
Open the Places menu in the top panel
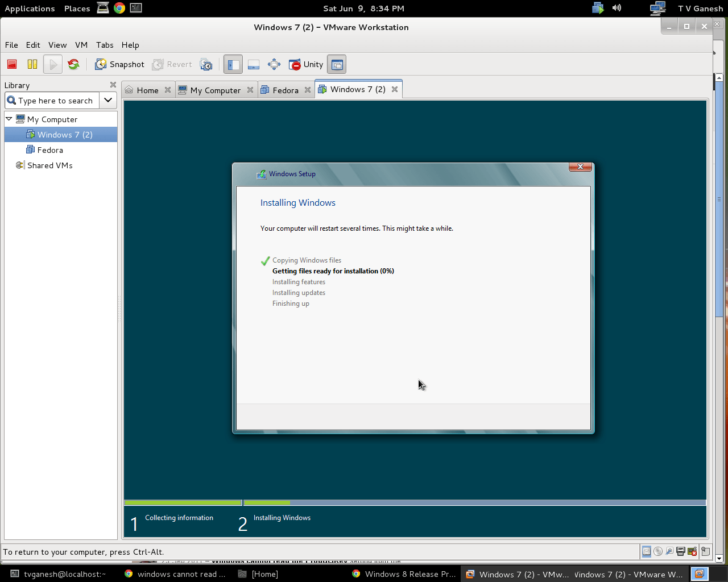[x=77, y=9]
